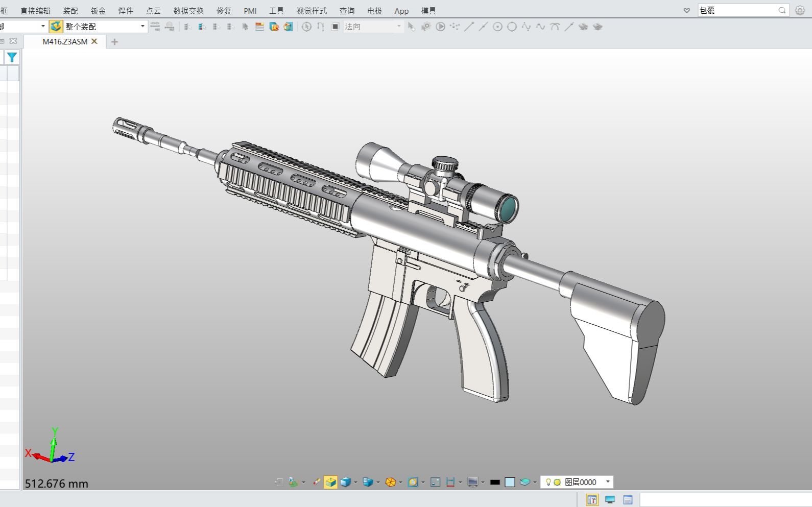This screenshot has width=812, height=507.
Task: Open the PMI menu
Action: (250, 11)
